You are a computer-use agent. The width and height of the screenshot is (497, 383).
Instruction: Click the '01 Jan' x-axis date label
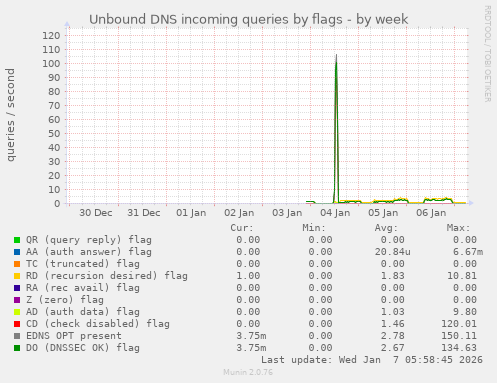(x=191, y=213)
